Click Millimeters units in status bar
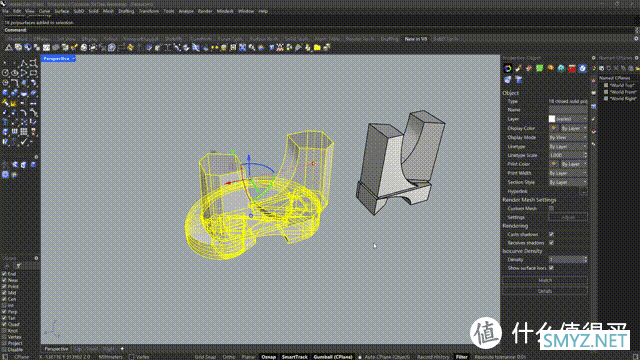640x360 pixels. [x=111, y=357]
